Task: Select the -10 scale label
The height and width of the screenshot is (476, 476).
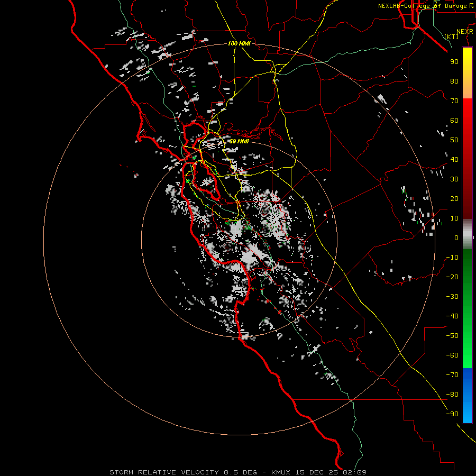Action: pos(452,258)
